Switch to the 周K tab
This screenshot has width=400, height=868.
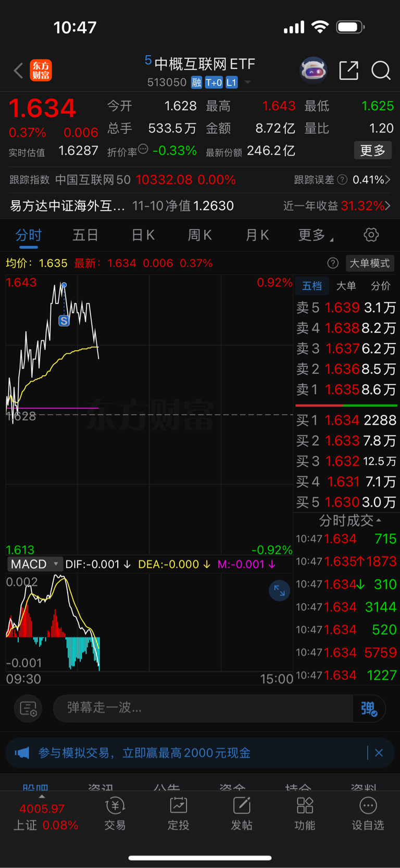click(199, 235)
